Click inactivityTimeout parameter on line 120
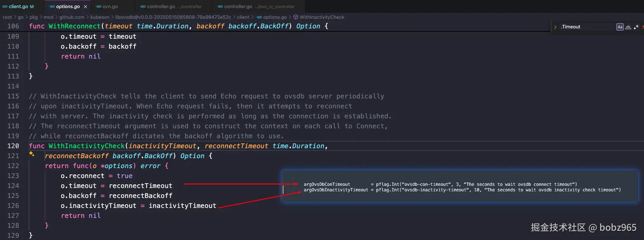Image resolution: width=644 pixels, height=240 pixels. click(162, 146)
